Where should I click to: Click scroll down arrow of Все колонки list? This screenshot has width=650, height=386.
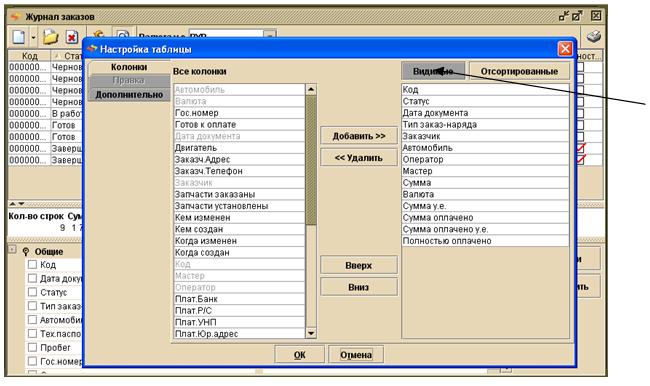pos(311,333)
